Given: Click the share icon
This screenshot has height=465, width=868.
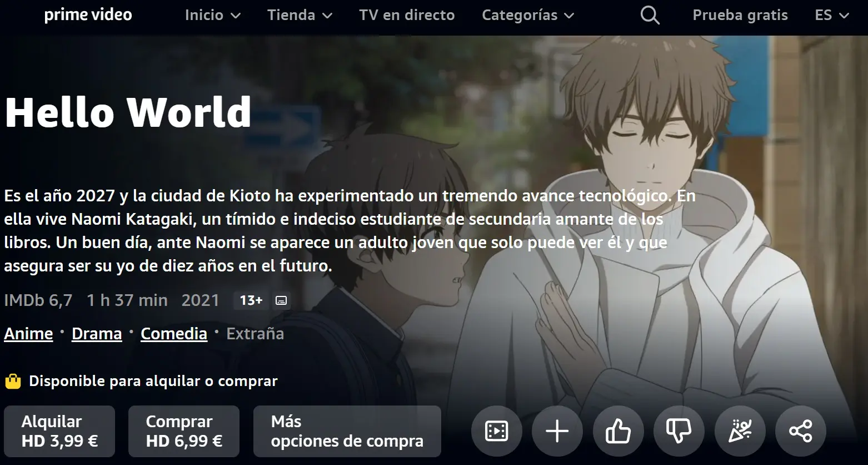Looking at the screenshot, I should point(800,431).
